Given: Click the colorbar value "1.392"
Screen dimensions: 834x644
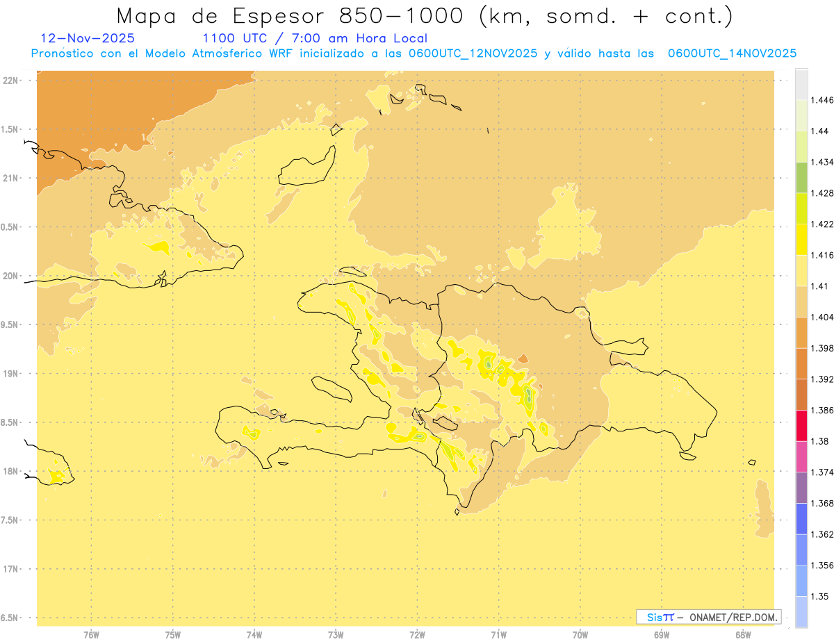Looking at the screenshot, I should pyautogui.click(x=822, y=379).
